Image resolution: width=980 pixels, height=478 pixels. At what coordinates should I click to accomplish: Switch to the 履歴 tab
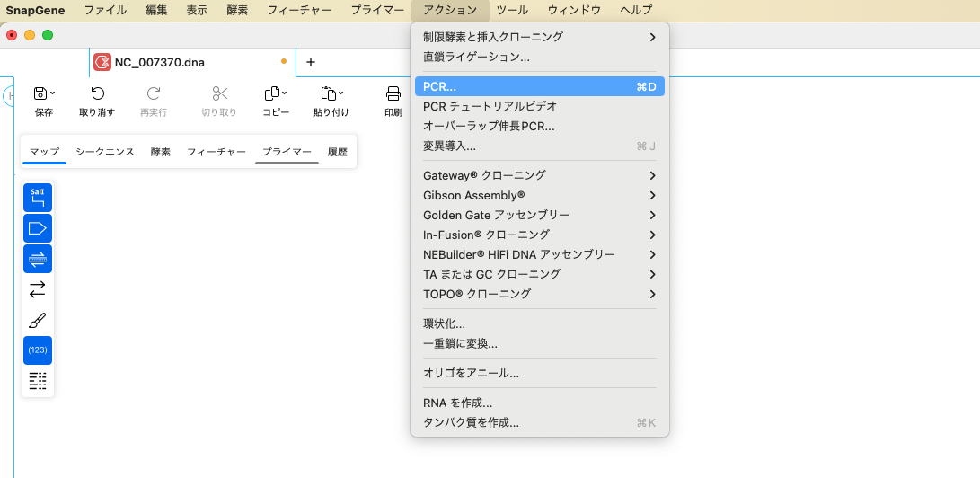(x=338, y=152)
